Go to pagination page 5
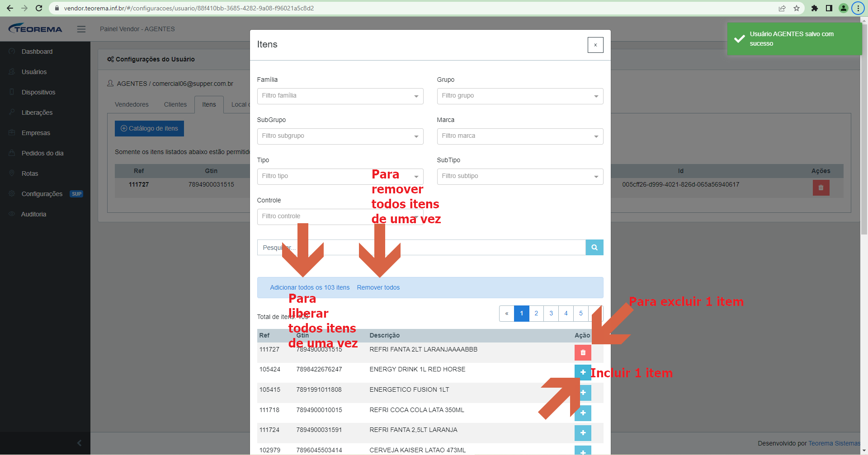 pos(581,313)
